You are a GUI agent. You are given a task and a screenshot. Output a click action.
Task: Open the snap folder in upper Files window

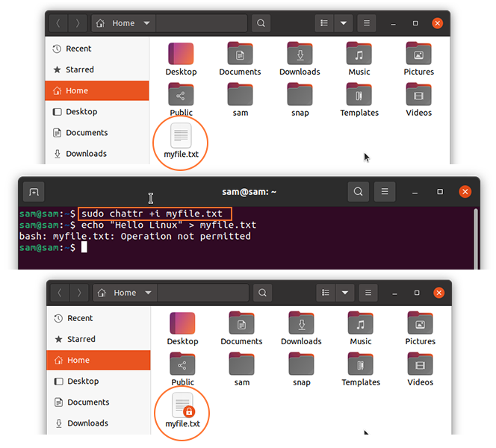(300, 100)
